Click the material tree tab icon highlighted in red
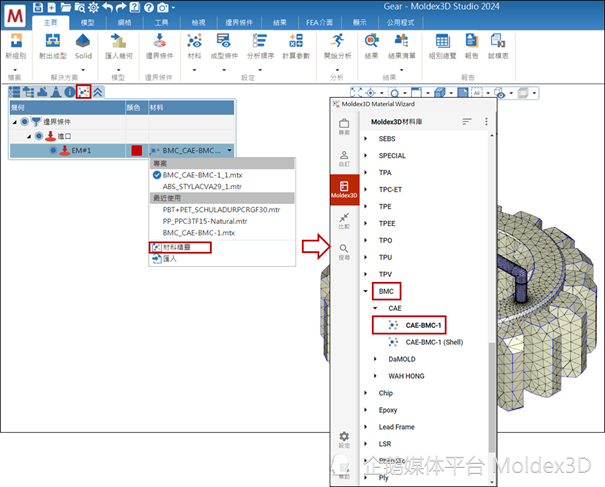The image size is (605, 487). pos(84,92)
